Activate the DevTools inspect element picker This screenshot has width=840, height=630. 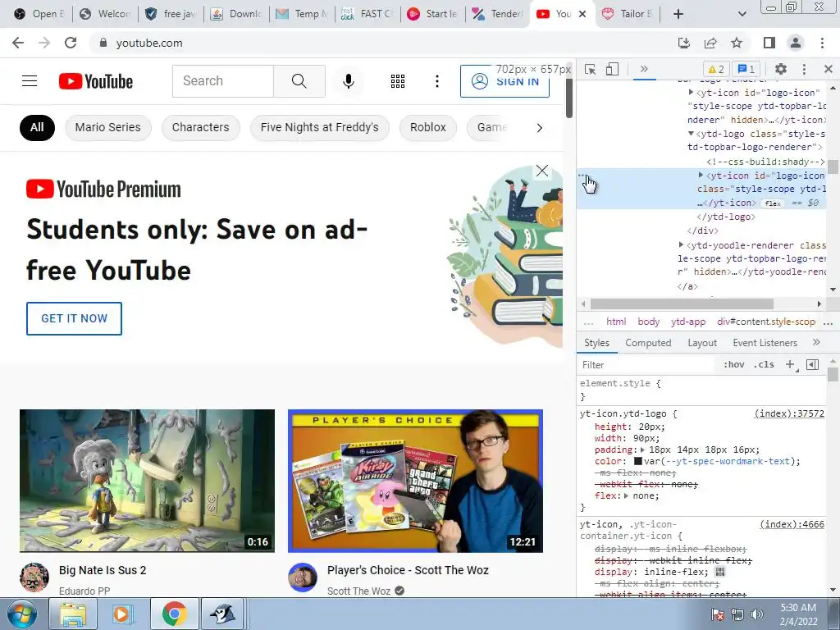point(591,69)
